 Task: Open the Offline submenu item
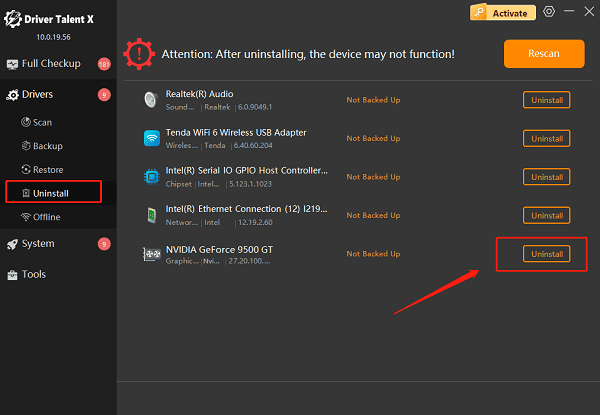[x=58, y=217]
